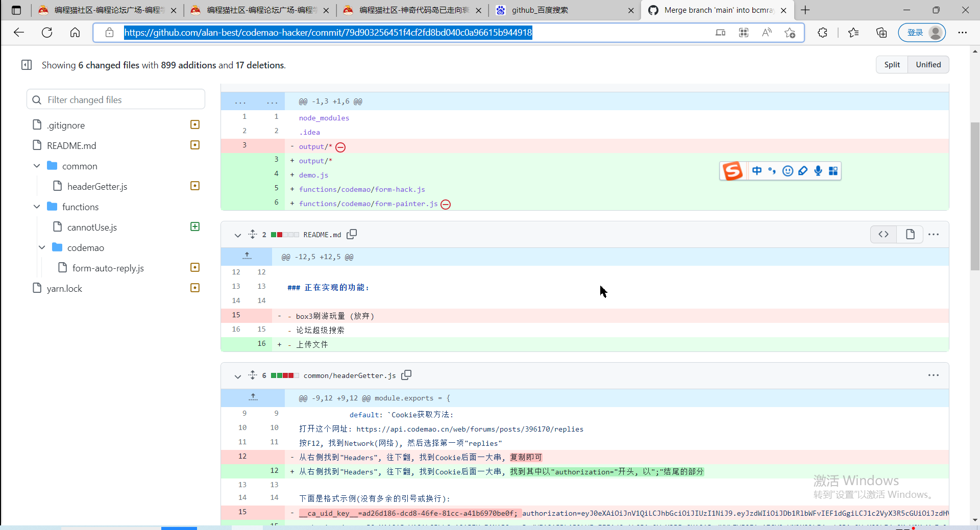This screenshot has height=530, width=980.
Task: Expand lines above headerGetter.js hunk
Action: [x=253, y=397]
